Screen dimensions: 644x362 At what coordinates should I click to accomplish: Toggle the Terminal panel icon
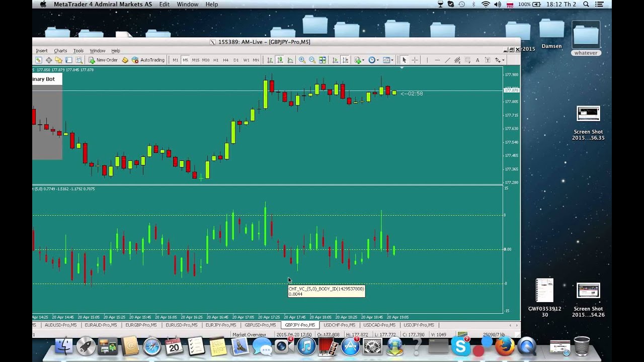(x=68, y=60)
